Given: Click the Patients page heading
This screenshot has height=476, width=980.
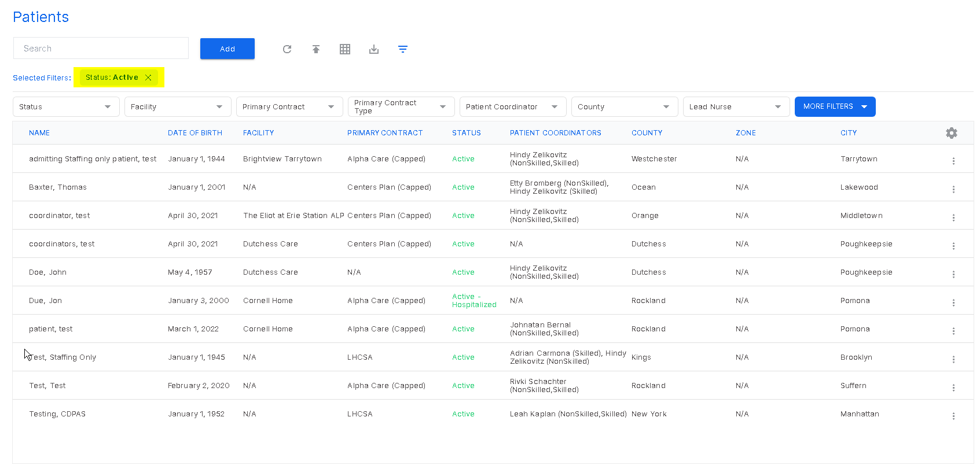Looking at the screenshot, I should click(41, 17).
